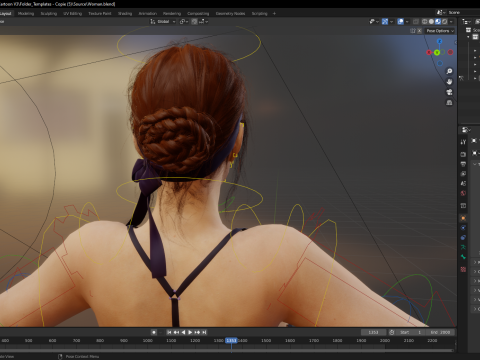The width and height of the screenshot is (480, 360).
Task: Switch to solid viewport shading
Action: [x=431, y=22]
